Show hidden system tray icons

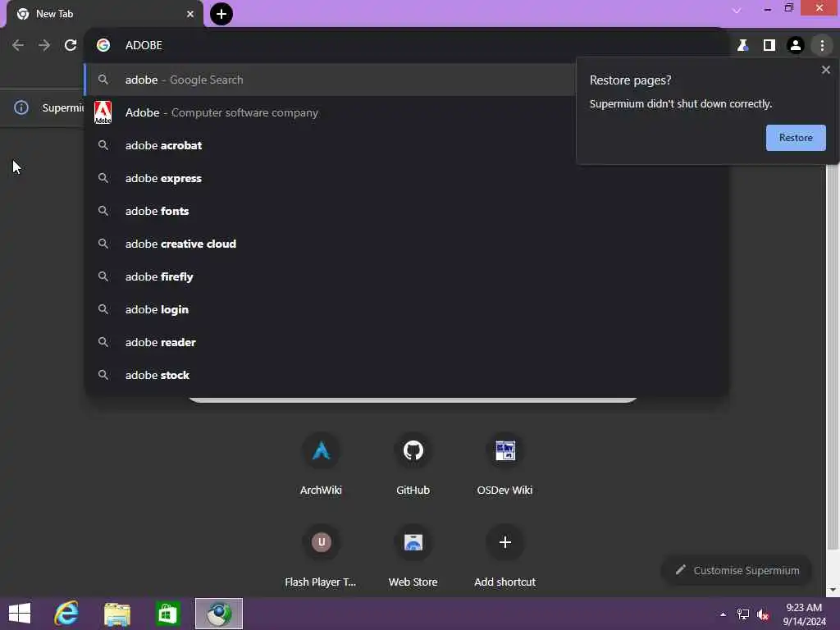tap(723, 614)
